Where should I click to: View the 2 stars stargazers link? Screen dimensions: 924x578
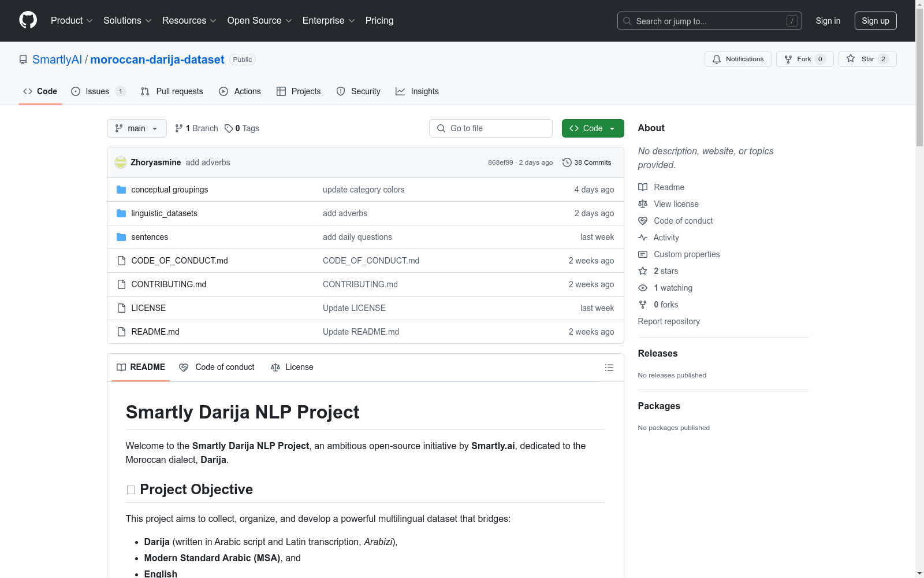658,271
